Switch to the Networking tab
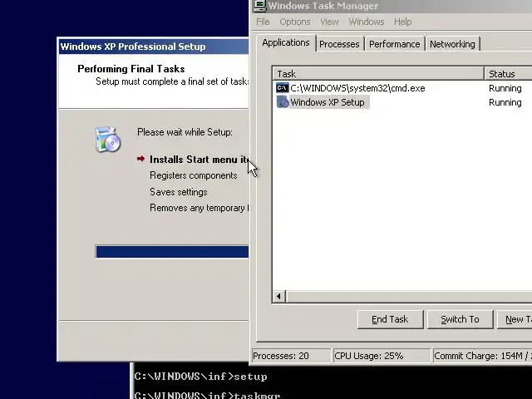Image resolution: width=532 pixels, height=399 pixels. click(452, 44)
